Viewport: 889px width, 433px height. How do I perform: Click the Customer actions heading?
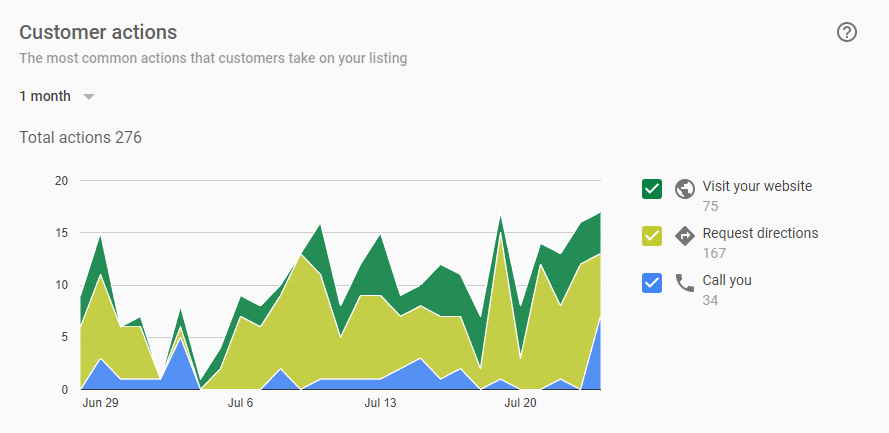[98, 33]
